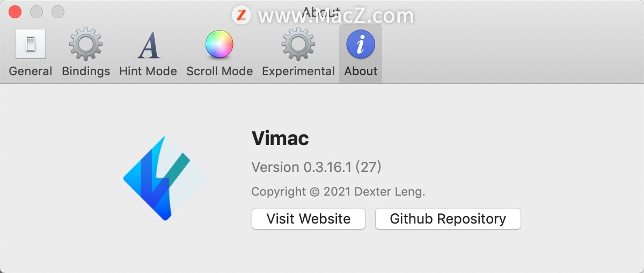Click the Copyright 2021 Dexter Leng text
Screen dimensions: 644x273
tap(338, 191)
